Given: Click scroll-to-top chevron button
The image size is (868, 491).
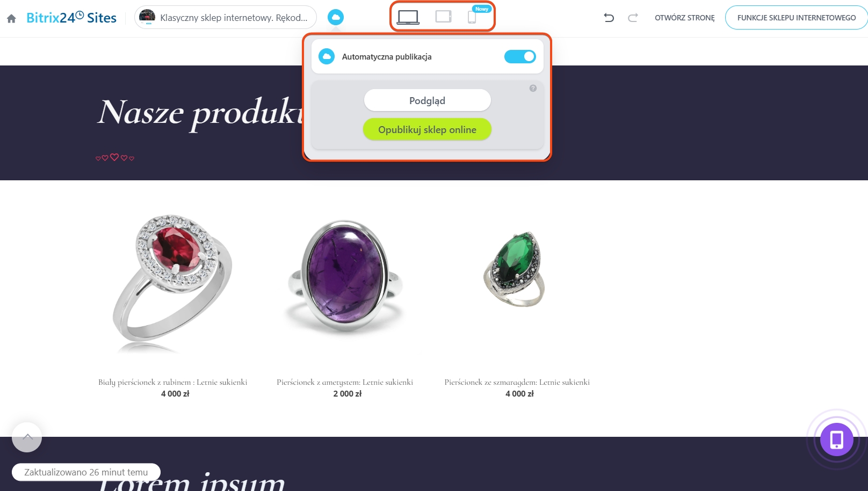Looking at the screenshot, I should tap(27, 437).
